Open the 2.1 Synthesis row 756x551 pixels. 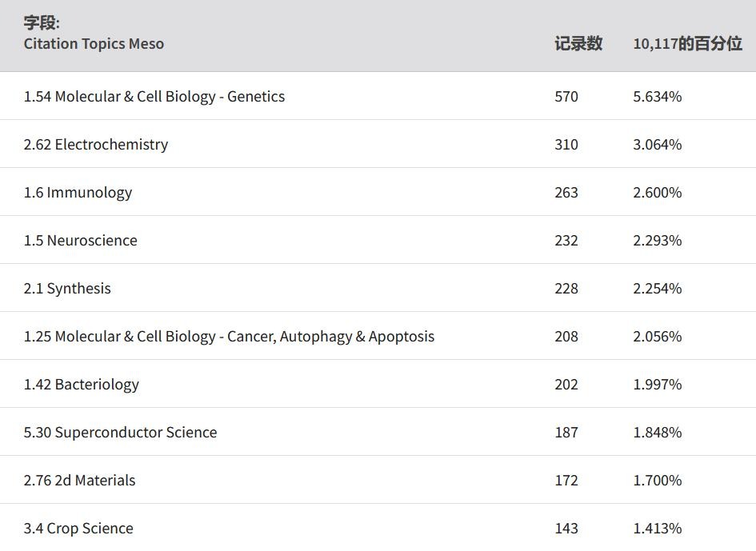(378, 288)
